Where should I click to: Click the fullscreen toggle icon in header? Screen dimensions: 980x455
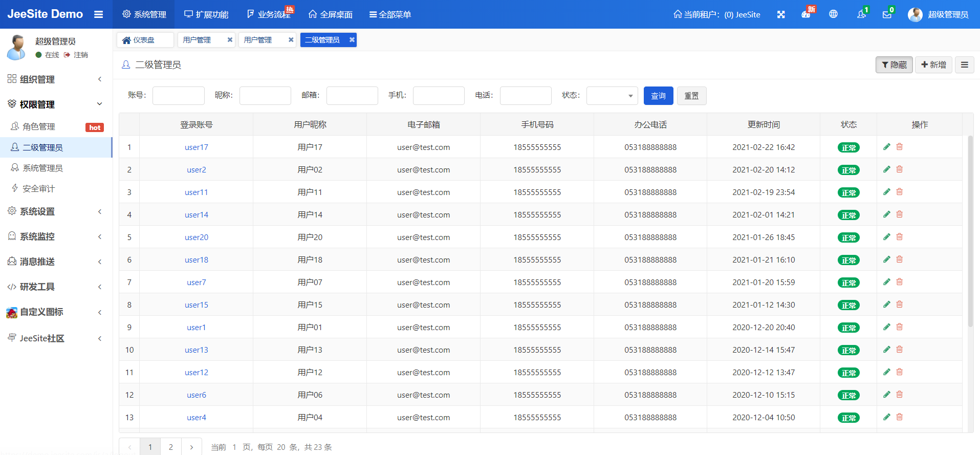point(780,14)
